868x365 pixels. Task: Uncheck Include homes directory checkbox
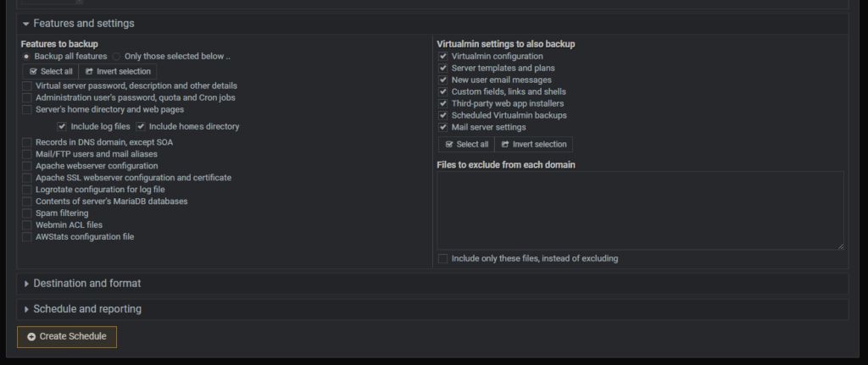(142, 126)
